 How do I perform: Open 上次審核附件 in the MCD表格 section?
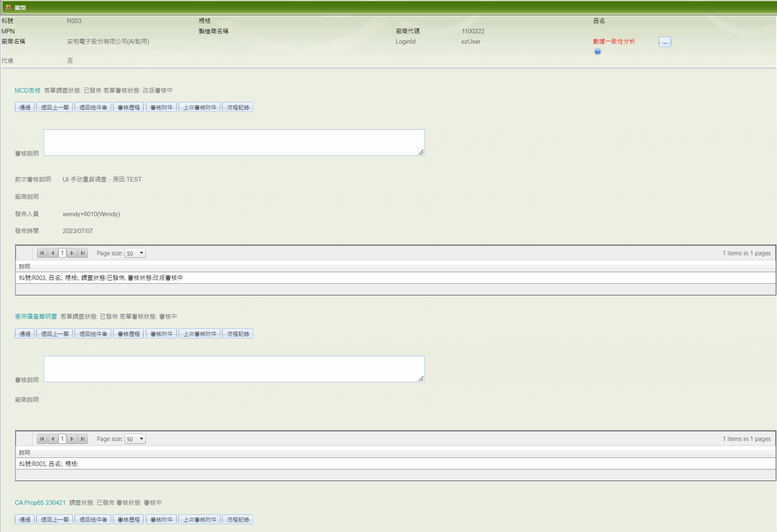tap(199, 107)
